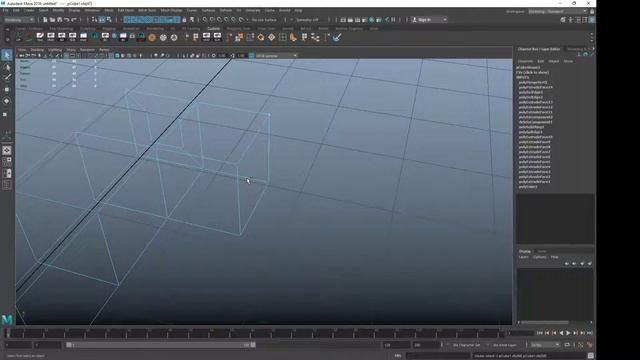The height and width of the screenshot is (360, 640).
Task: Expand the INPUTS section in Channel Box
Action: pyautogui.click(x=522, y=77)
